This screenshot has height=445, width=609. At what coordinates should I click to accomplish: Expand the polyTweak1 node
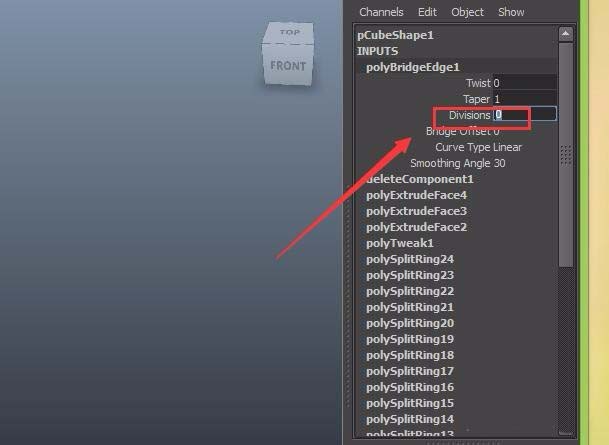coord(400,243)
